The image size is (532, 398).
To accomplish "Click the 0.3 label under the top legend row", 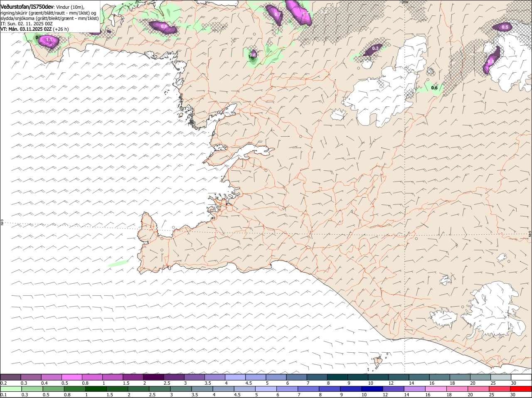I will 24,383.
